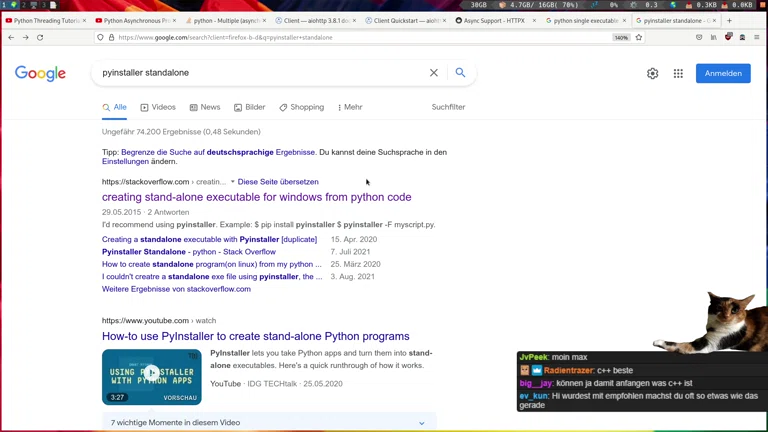Viewport: 768px width, 432px height.
Task: Click the Ungefähr 74.200 Ergebnisse text
Action: [x=181, y=132]
